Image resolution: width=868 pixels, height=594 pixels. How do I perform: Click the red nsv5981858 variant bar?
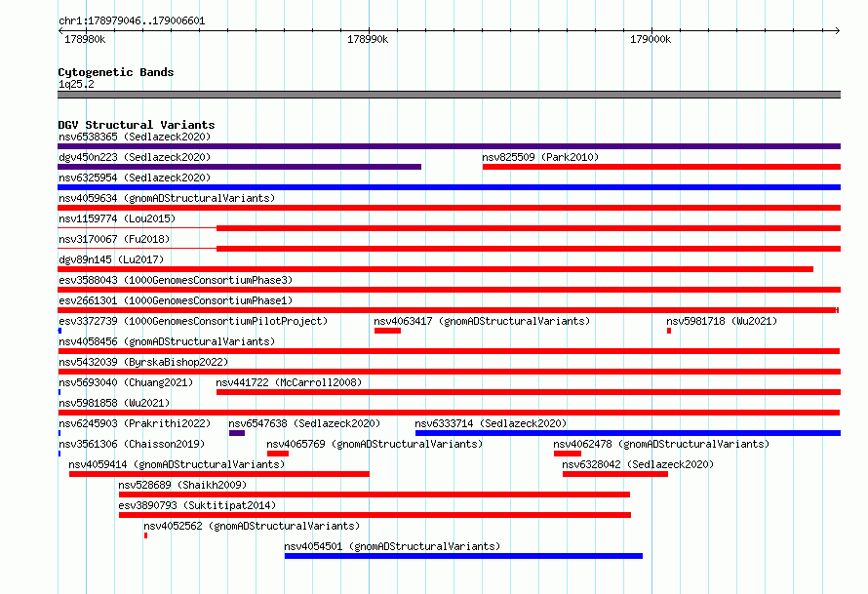click(x=449, y=413)
